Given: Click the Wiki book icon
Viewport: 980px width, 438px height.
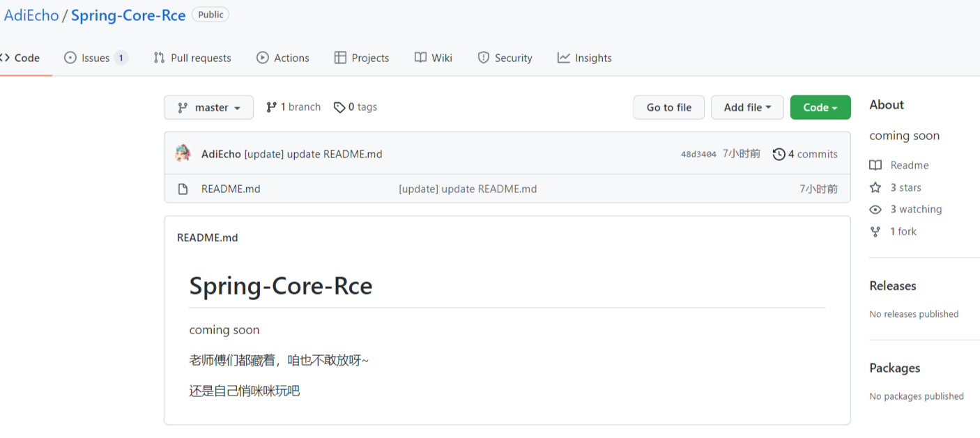Looking at the screenshot, I should (x=420, y=58).
